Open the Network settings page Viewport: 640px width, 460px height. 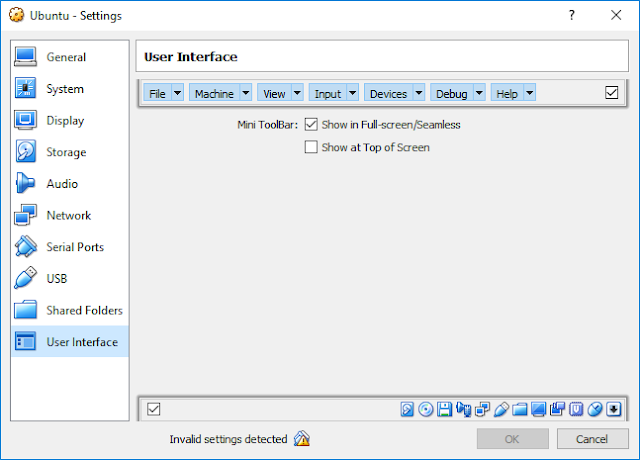(69, 215)
